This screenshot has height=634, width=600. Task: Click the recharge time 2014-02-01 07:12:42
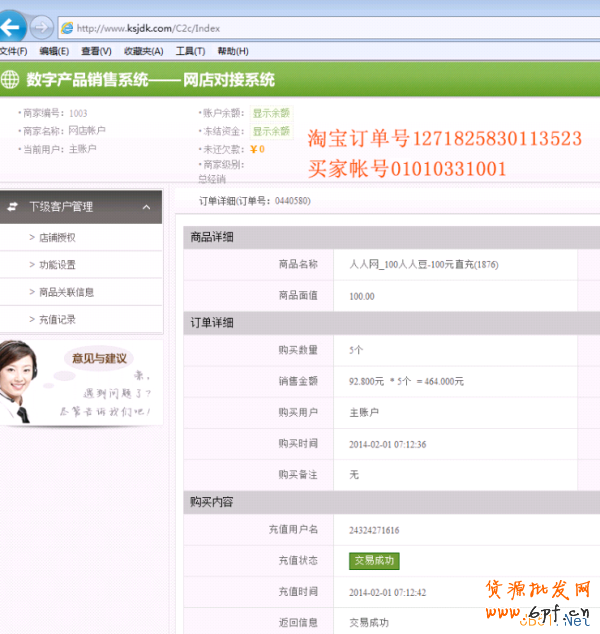click(387, 592)
